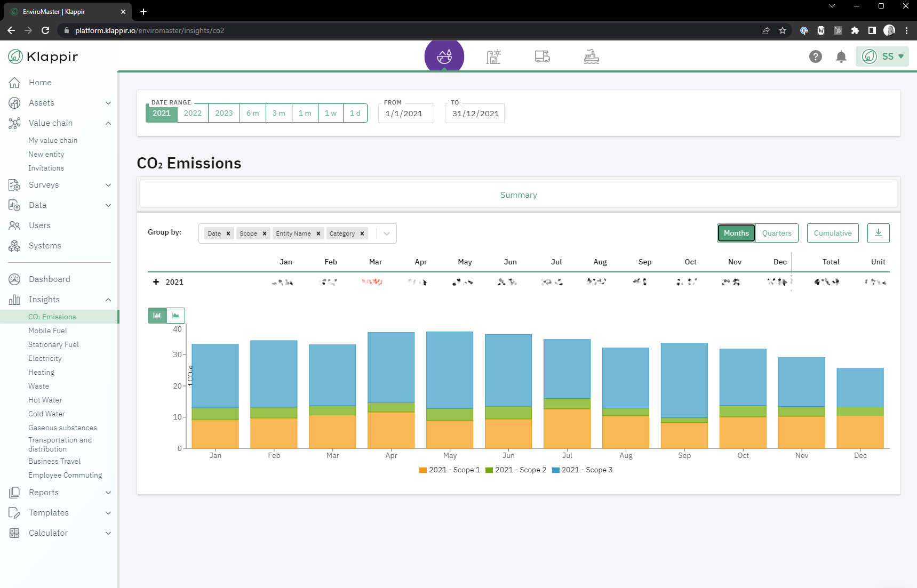Image resolution: width=917 pixels, height=588 pixels.
Task: Expand the 2021 table row
Action: [156, 282]
